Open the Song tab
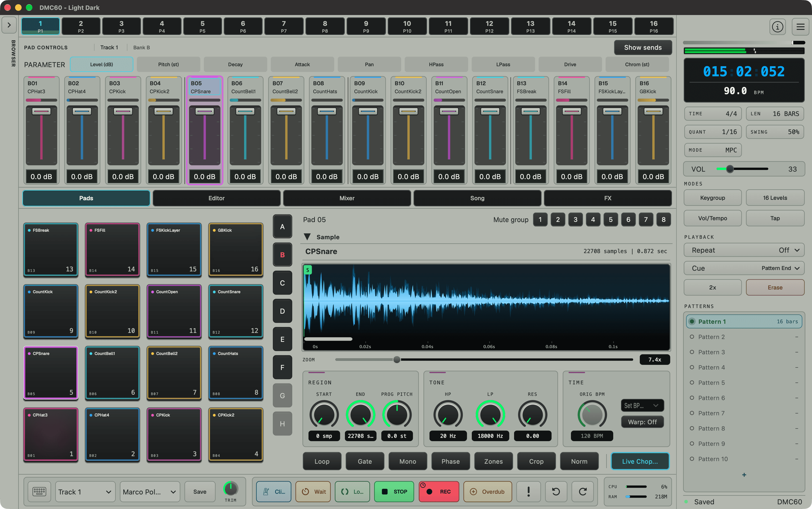 click(x=477, y=198)
